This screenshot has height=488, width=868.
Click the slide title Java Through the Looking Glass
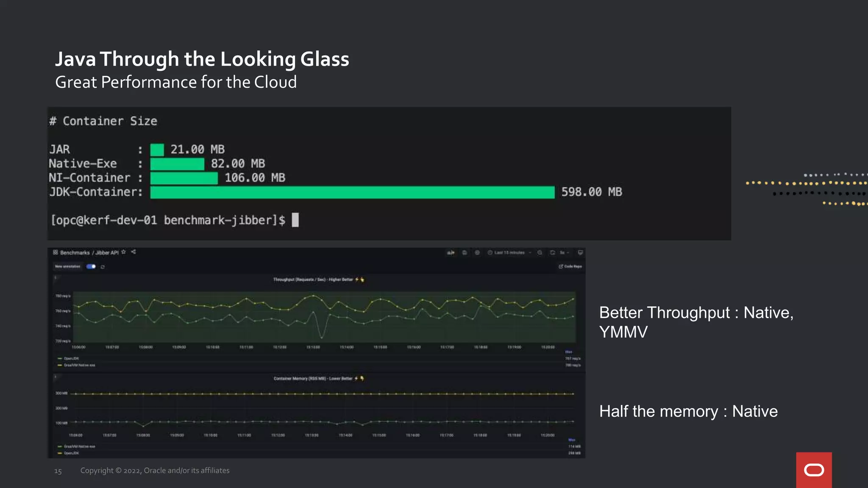202,59
